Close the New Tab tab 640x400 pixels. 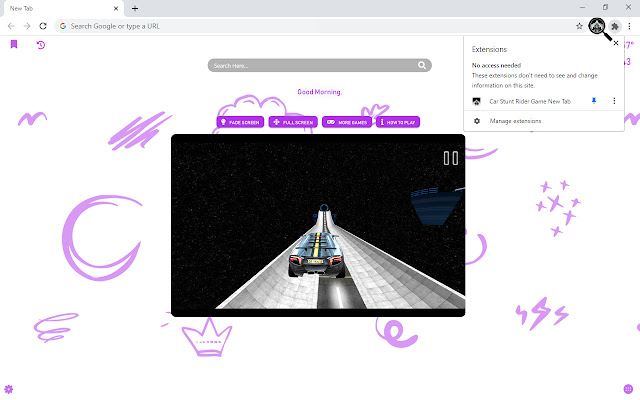[116, 8]
